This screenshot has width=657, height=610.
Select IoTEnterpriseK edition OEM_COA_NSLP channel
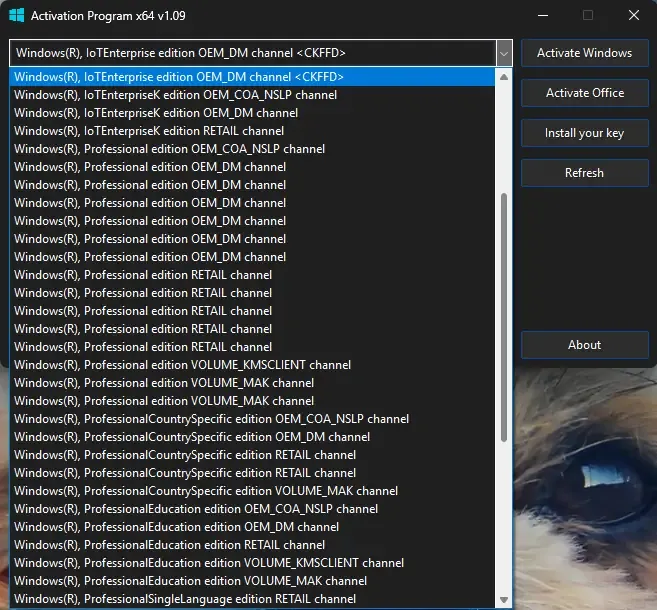pos(252,95)
